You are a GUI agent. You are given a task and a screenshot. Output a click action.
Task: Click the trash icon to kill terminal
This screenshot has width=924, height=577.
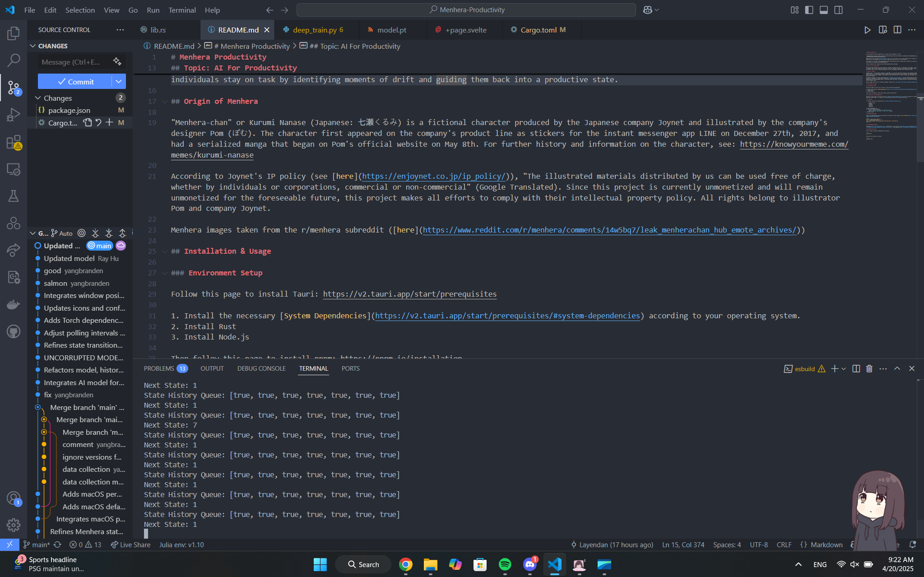[x=869, y=368]
